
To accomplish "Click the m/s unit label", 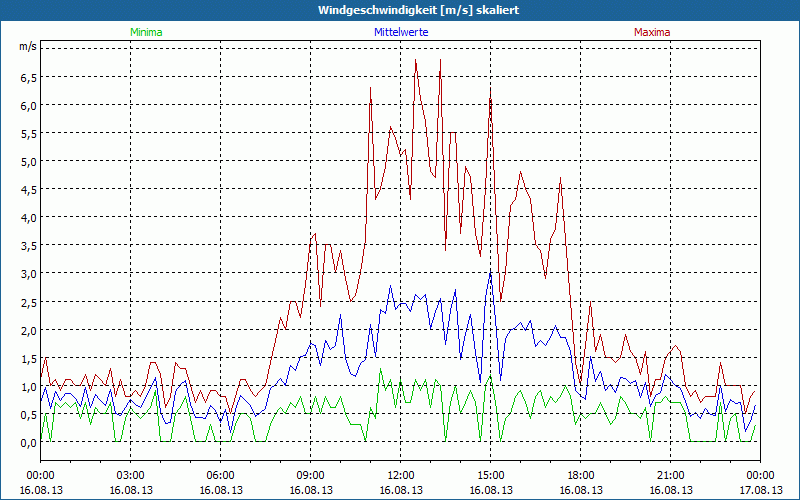I will 28,47.
